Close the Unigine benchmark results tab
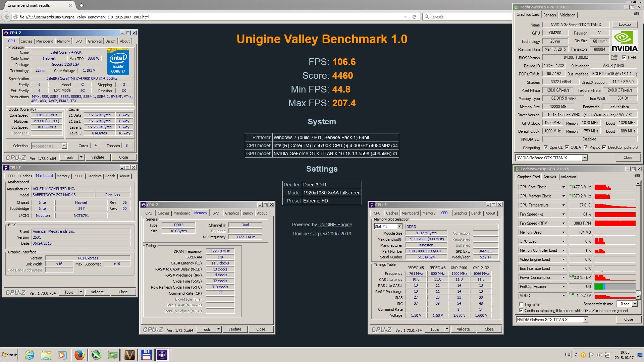644x362 pixels. 70,5
